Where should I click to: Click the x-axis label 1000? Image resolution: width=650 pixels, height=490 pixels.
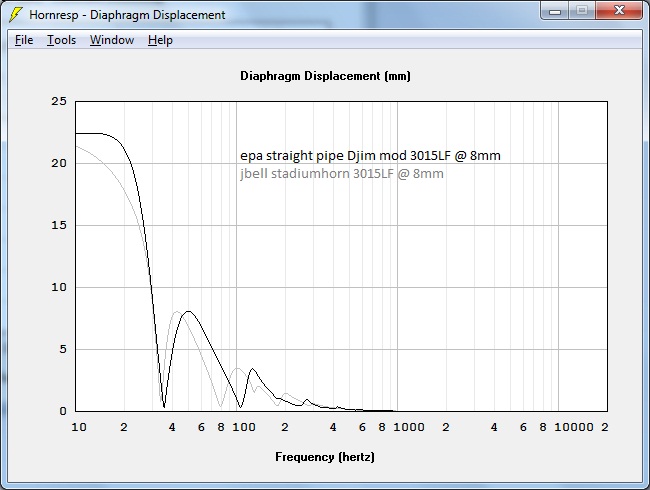[x=409, y=427]
